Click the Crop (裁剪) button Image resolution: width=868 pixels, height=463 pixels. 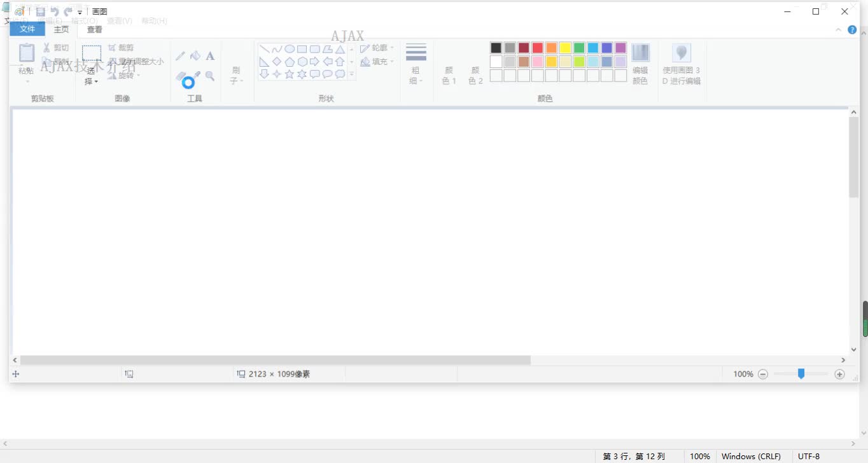(x=121, y=48)
